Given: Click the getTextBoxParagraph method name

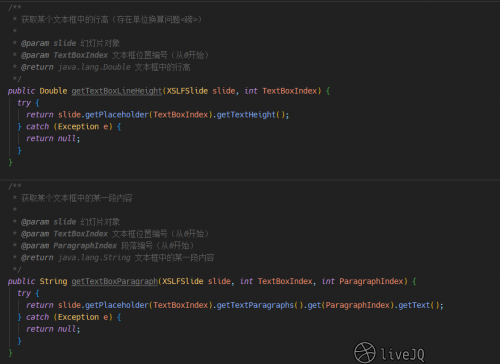Looking at the screenshot, I should tap(115, 281).
